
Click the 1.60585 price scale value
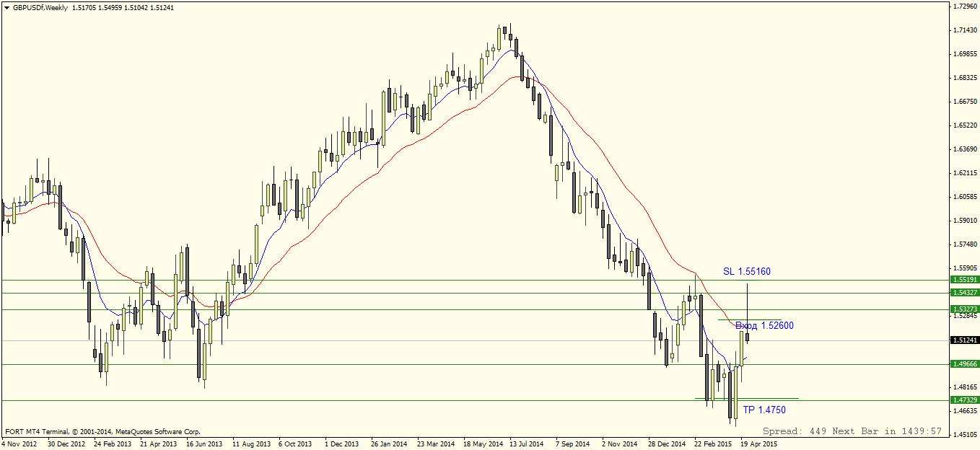(966, 197)
